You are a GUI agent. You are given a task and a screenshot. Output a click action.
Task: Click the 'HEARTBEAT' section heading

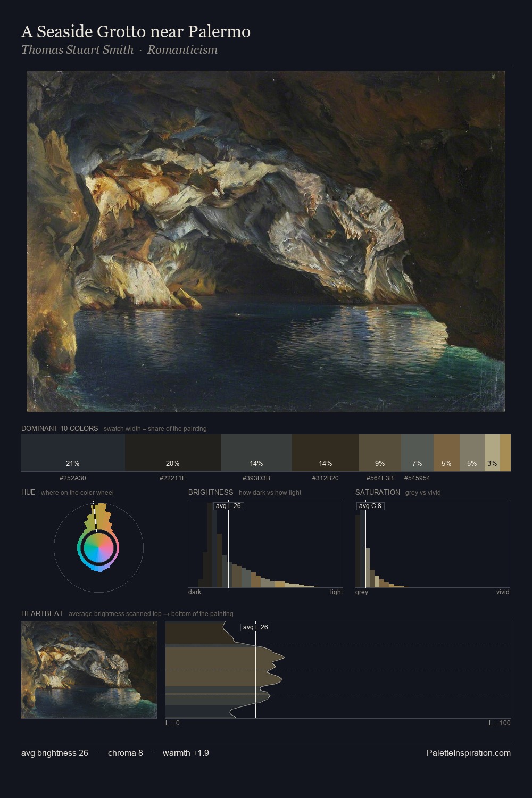(x=42, y=613)
